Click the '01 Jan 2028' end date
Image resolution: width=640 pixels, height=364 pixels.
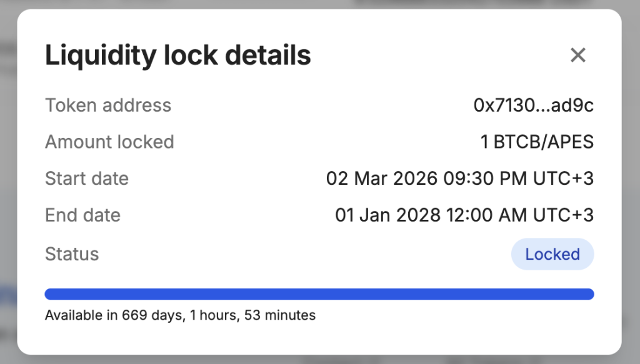coord(386,215)
